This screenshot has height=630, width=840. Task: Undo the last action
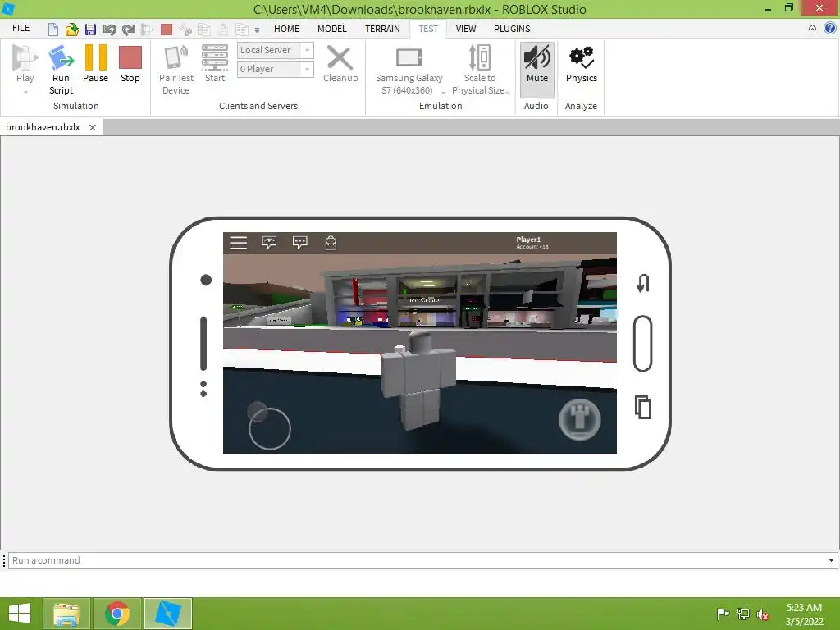point(109,30)
